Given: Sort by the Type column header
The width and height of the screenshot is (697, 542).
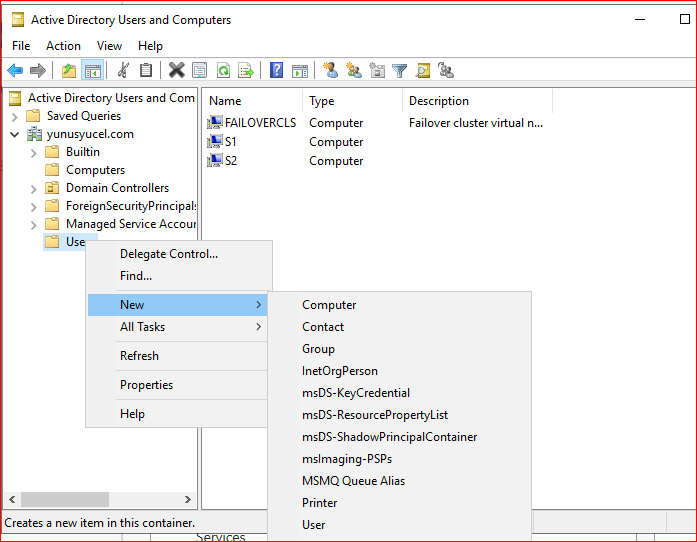Looking at the screenshot, I should [x=353, y=101].
